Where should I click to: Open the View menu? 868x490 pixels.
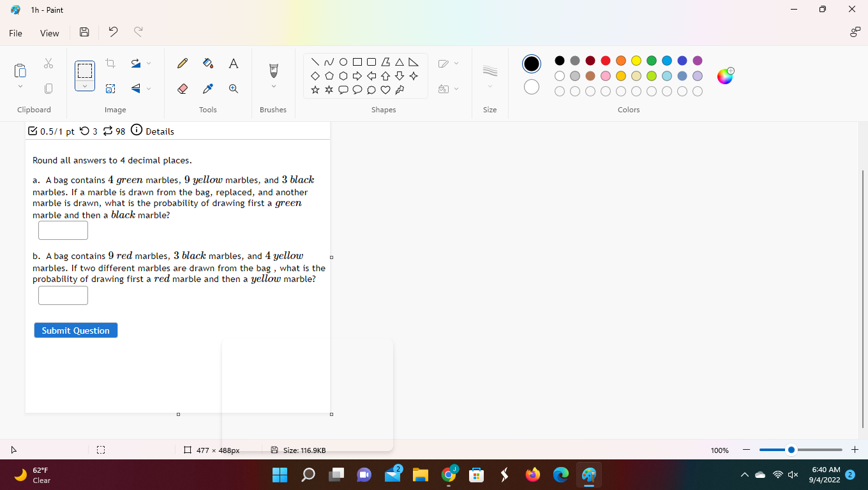pos(49,33)
